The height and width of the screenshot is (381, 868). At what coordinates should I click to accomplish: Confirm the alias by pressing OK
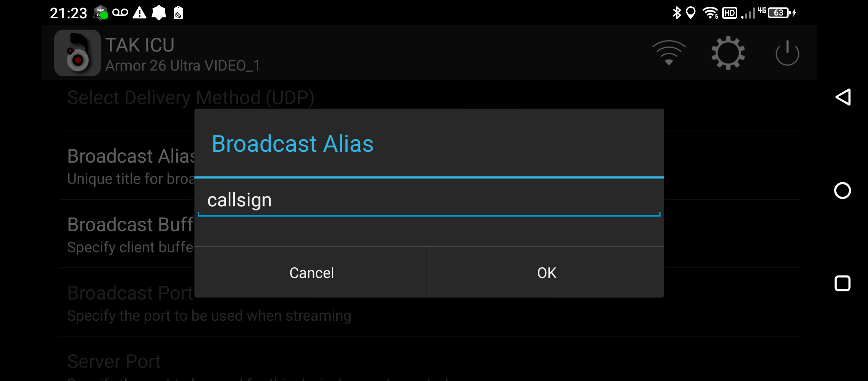(547, 273)
